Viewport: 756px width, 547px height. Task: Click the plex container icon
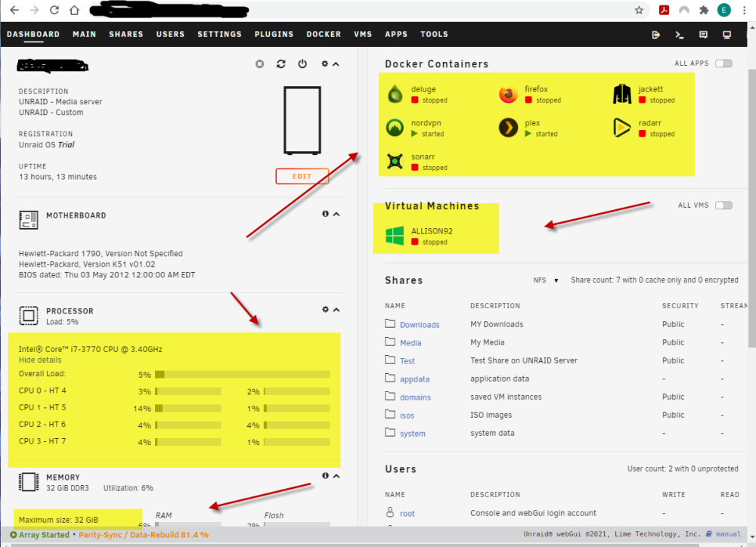[508, 128]
